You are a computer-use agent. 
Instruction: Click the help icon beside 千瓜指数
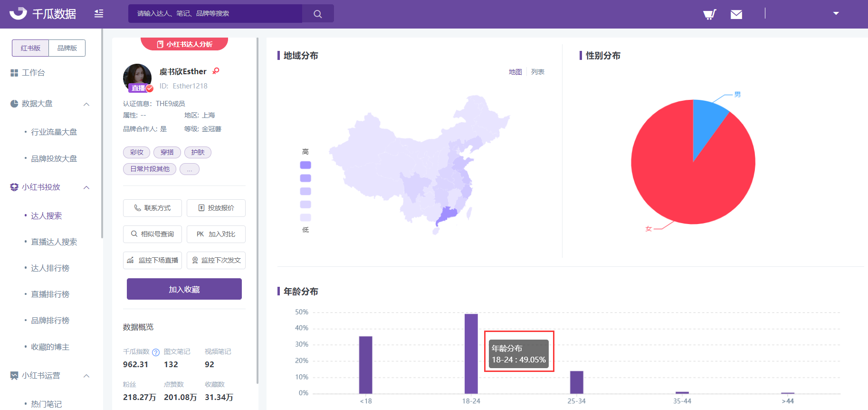click(155, 352)
